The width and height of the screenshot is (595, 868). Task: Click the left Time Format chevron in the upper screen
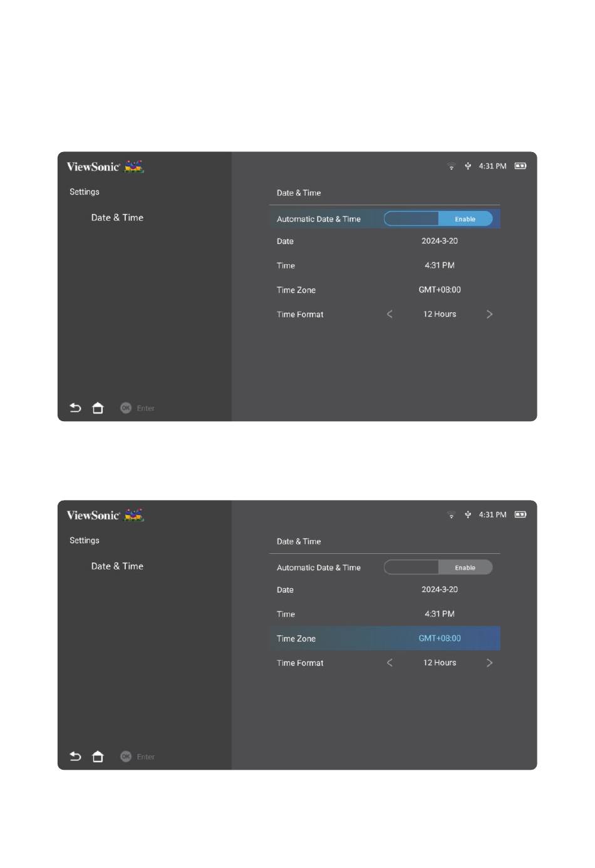[x=390, y=314]
